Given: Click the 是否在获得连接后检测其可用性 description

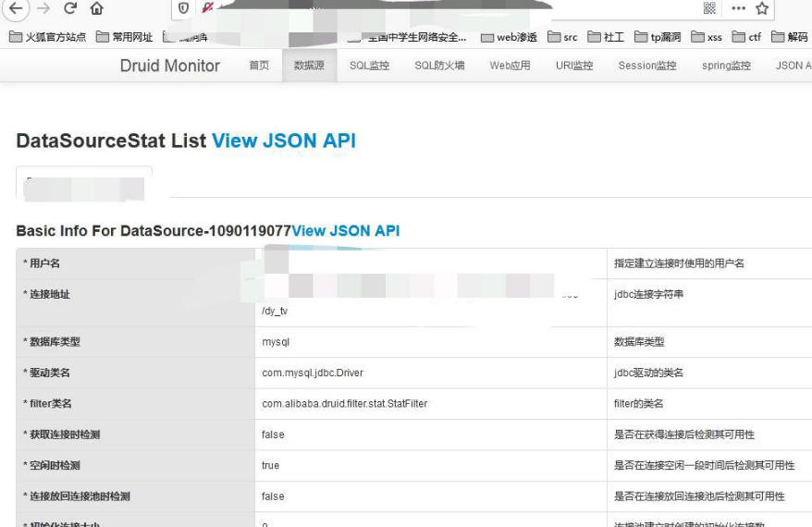Looking at the screenshot, I should [684, 435].
